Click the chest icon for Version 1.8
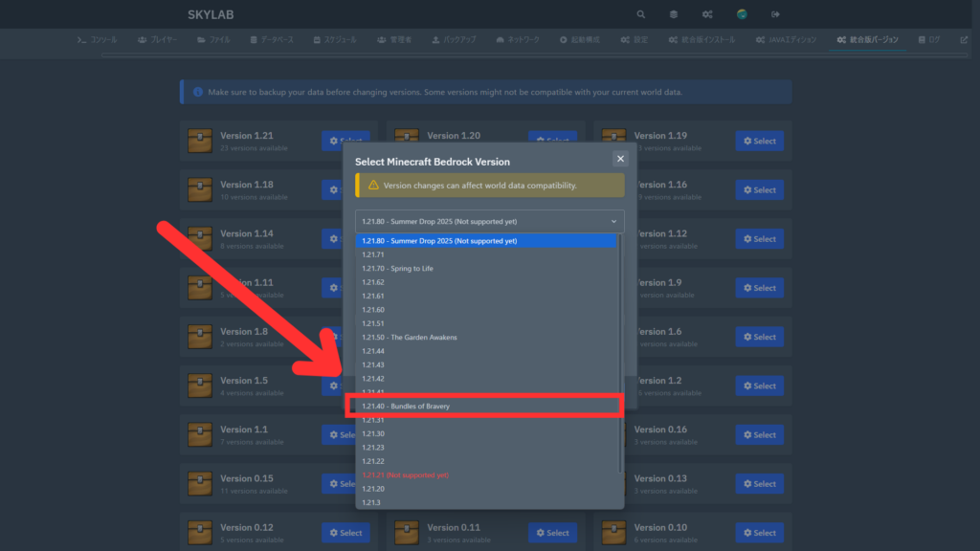Screen dimensions: 980x551 pos(200,337)
